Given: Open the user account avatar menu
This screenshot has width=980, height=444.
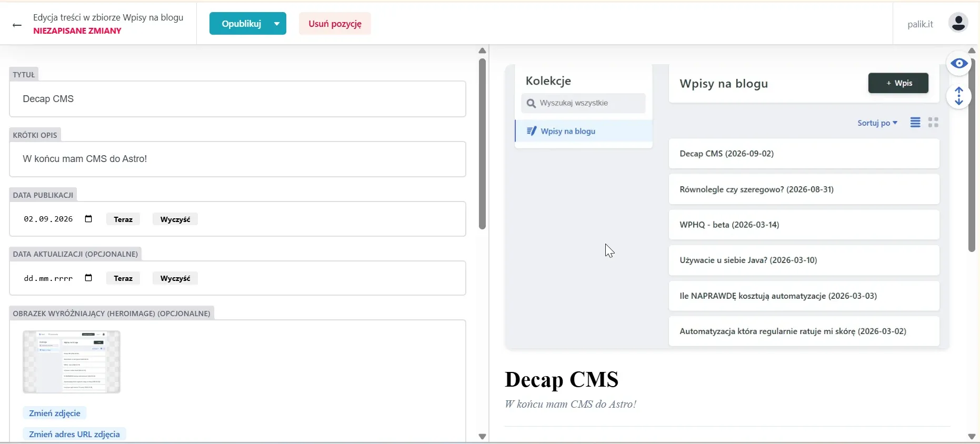Looking at the screenshot, I should point(958,23).
